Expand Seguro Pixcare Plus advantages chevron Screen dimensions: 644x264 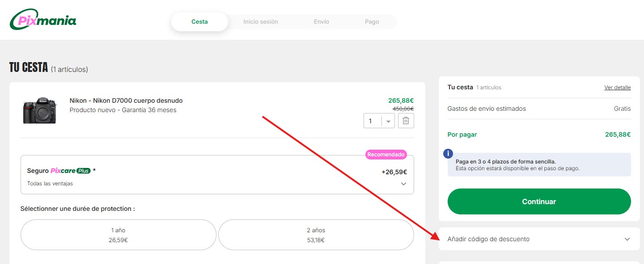pos(403,184)
